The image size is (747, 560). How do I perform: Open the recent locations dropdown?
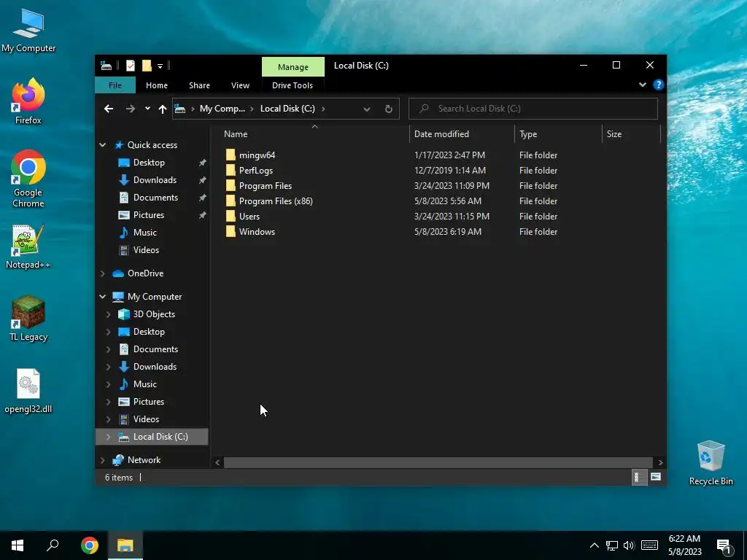(x=147, y=109)
